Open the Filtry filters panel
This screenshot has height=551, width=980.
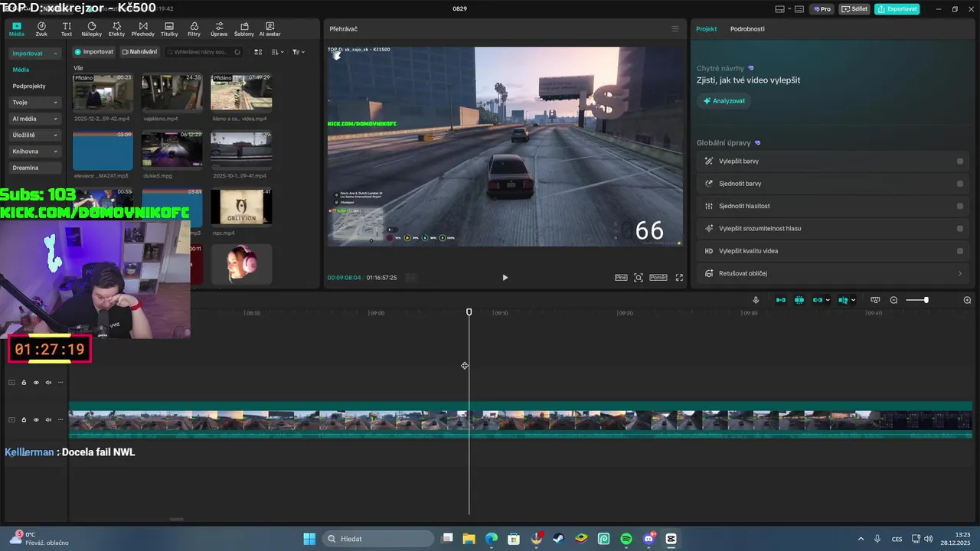(x=194, y=29)
